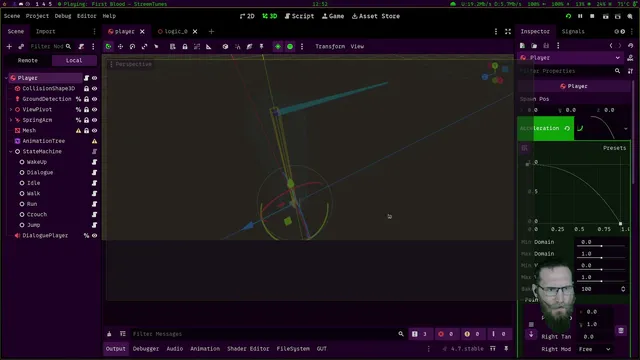Click the stop running project icon
The width and height of the screenshot is (640, 360).
[x=592, y=16]
